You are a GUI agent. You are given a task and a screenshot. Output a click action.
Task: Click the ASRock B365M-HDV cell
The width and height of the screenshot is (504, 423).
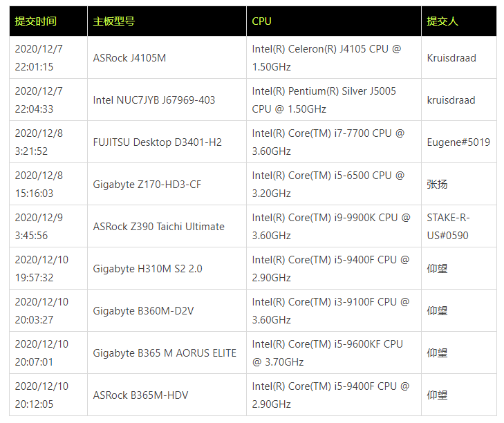[x=167, y=395]
